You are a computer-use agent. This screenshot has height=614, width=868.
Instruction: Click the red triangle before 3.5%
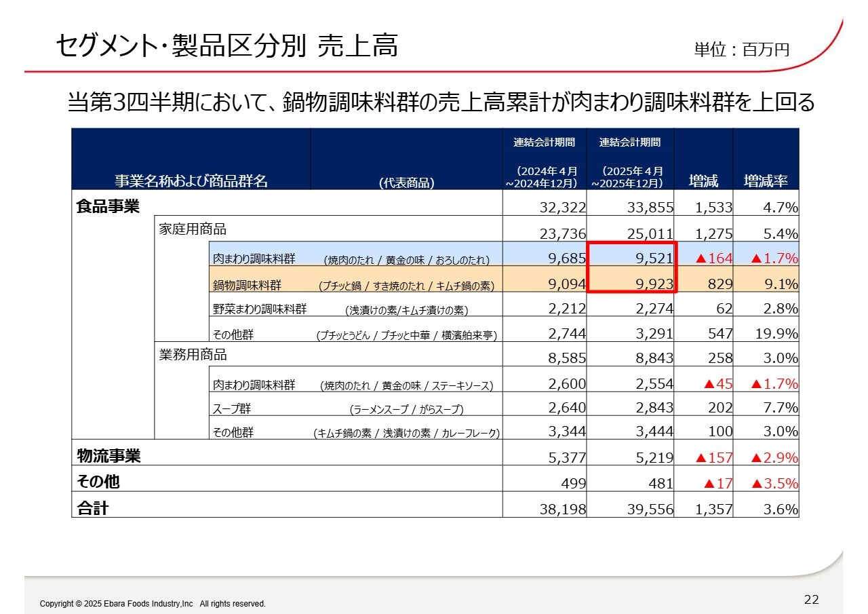pos(757,484)
